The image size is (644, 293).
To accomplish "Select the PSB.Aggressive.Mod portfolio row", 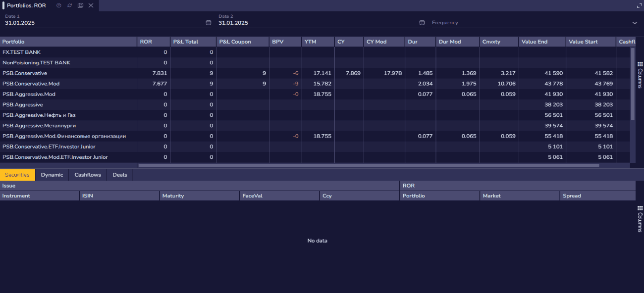I will 29,94.
